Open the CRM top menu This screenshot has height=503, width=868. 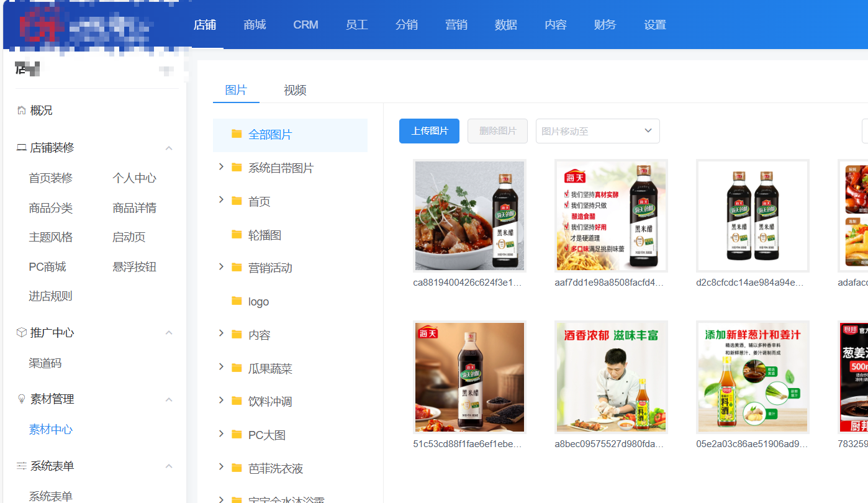(x=306, y=25)
